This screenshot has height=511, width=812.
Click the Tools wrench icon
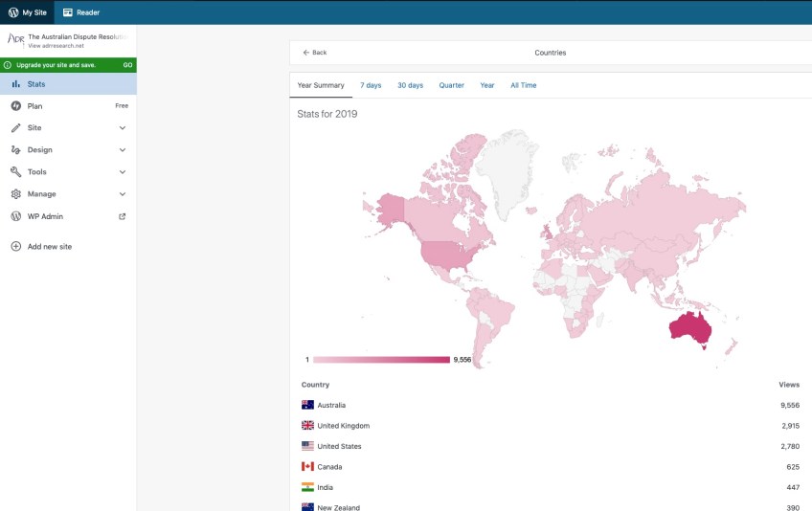[x=15, y=172]
